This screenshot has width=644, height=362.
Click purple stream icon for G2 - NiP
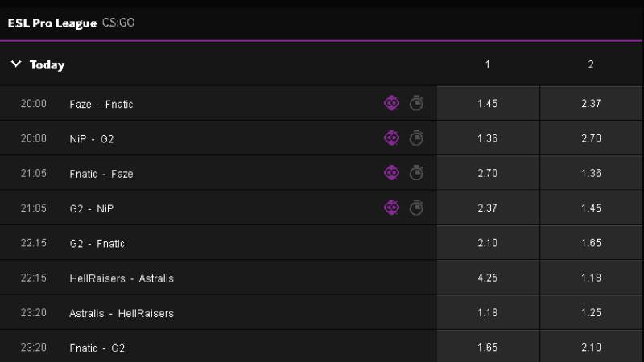point(391,208)
